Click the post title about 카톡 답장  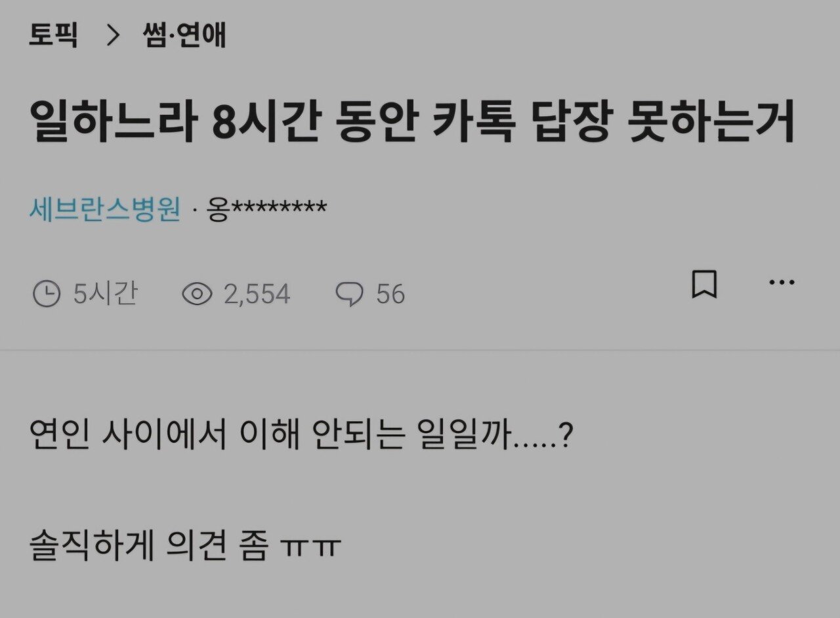pos(412,123)
